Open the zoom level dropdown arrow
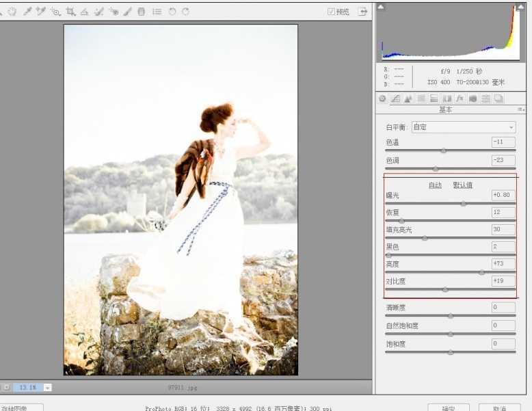 point(47,387)
